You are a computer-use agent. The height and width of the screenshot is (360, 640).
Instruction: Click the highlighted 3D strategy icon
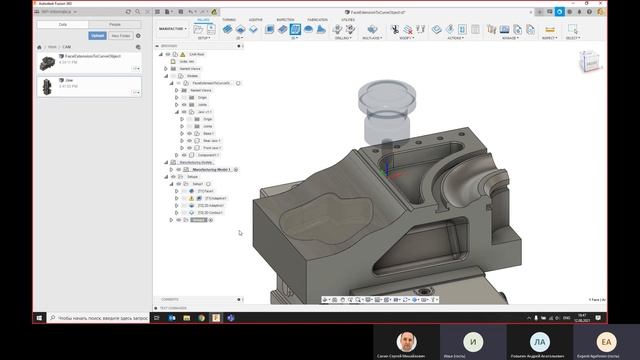(295, 29)
